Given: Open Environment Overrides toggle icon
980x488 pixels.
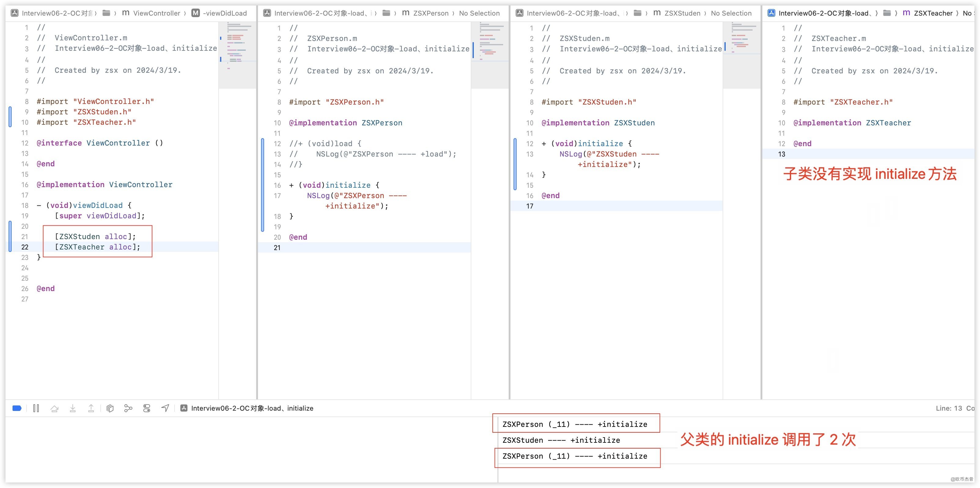Looking at the screenshot, I should click(x=147, y=409).
